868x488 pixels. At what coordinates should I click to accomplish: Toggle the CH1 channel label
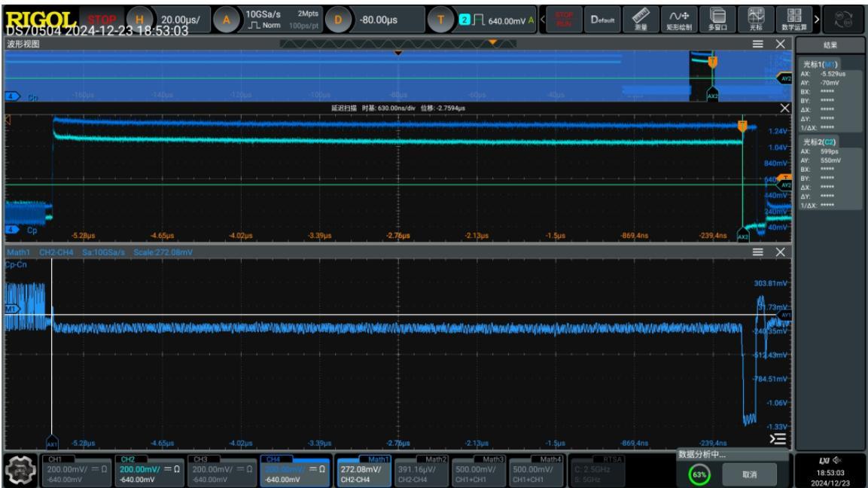click(x=55, y=459)
